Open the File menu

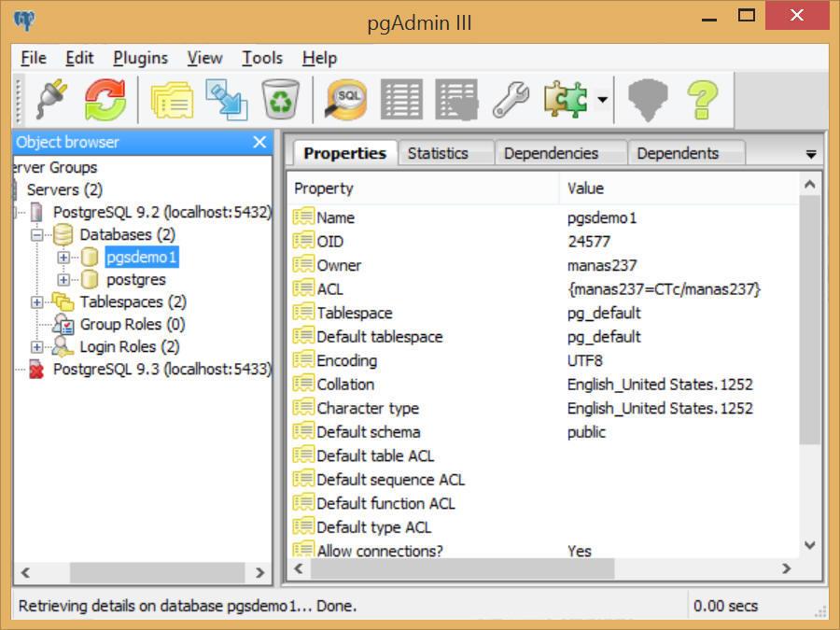(x=34, y=58)
